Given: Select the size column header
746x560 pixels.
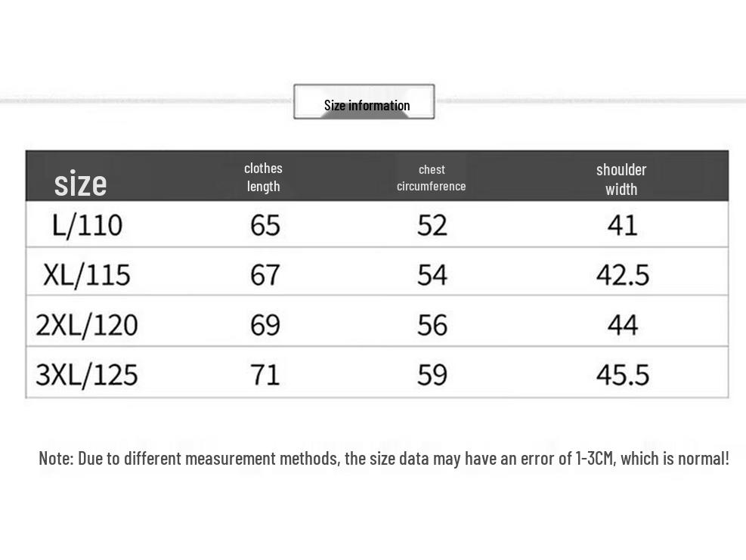Looking at the screenshot, I should (x=80, y=184).
